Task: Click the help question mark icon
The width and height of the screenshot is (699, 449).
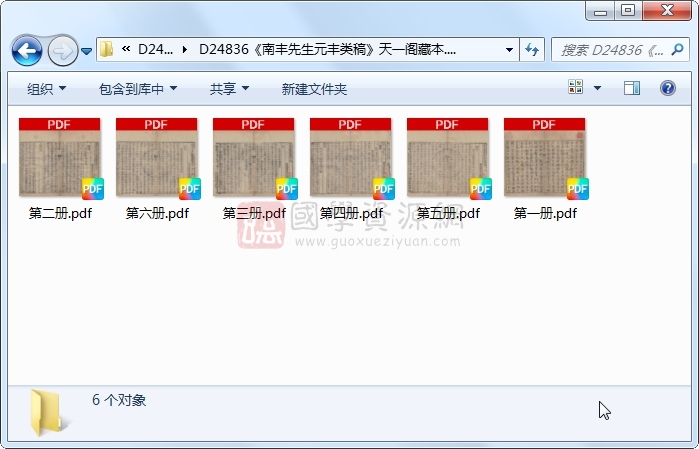Action: tap(668, 89)
